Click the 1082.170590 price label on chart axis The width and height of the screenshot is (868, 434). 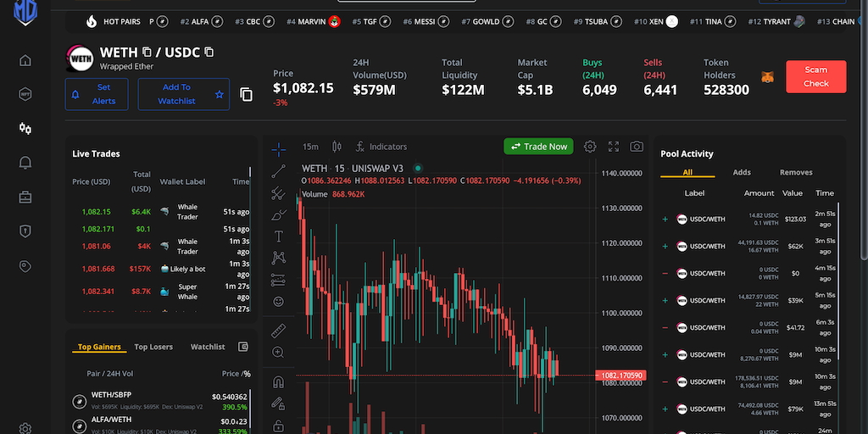(620, 376)
